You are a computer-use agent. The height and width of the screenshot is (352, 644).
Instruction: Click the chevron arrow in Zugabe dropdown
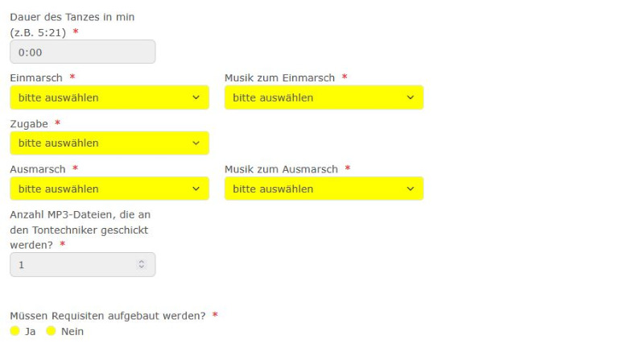(x=196, y=143)
